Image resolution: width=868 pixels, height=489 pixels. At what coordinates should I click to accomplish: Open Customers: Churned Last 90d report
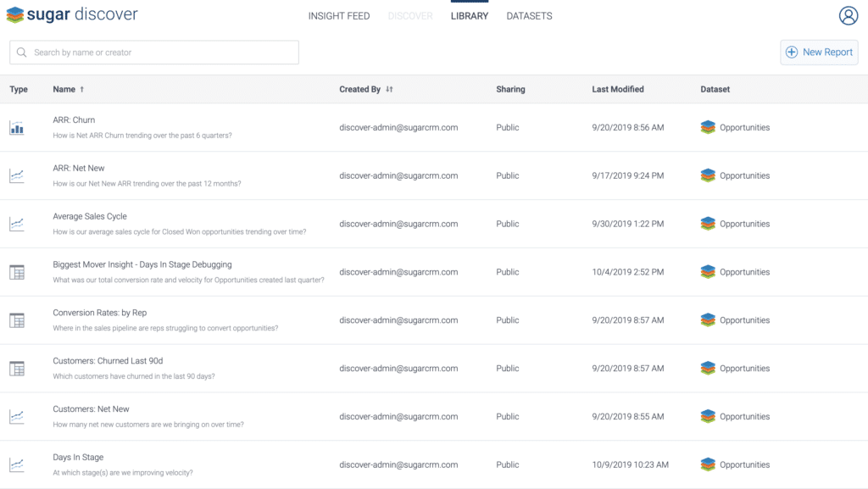(108, 361)
